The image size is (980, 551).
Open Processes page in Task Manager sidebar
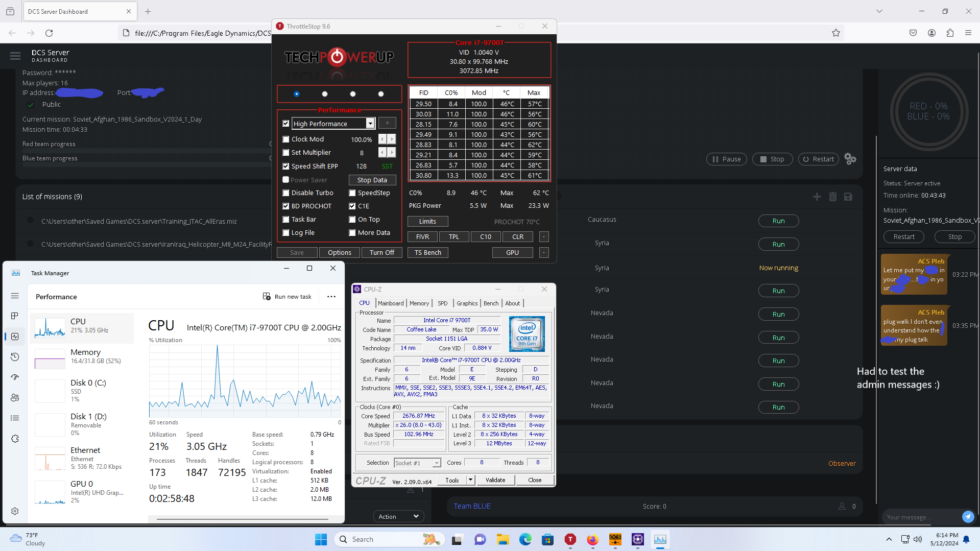pyautogui.click(x=15, y=316)
